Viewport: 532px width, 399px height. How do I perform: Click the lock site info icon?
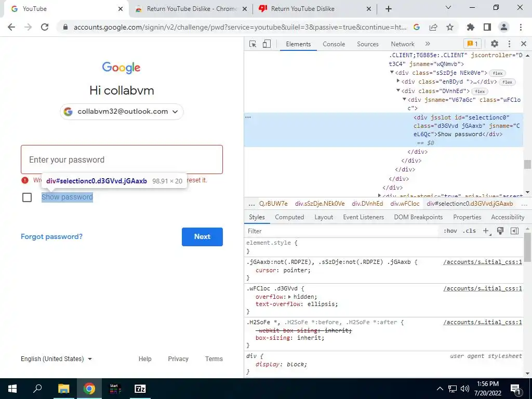point(65,27)
